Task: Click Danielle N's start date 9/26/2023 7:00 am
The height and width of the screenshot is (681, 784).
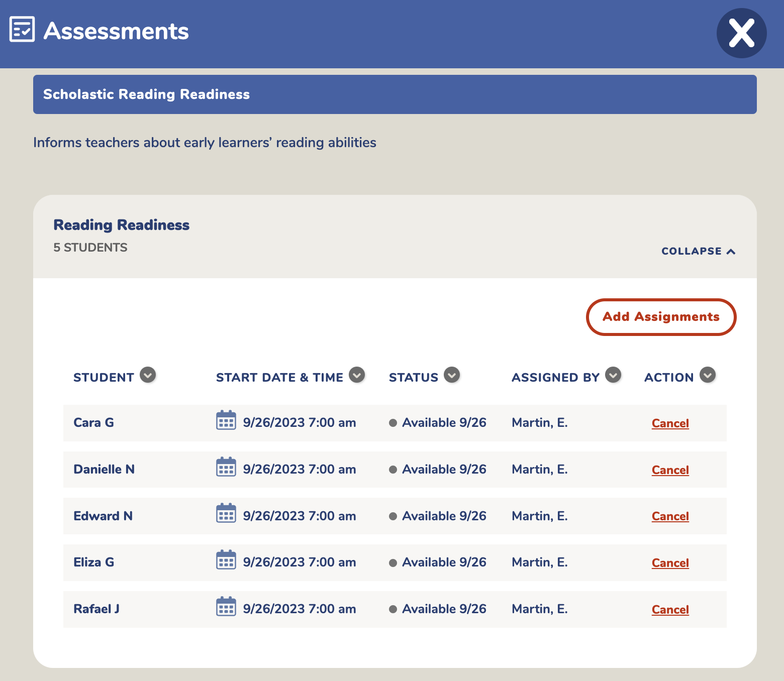Action: [300, 470]
